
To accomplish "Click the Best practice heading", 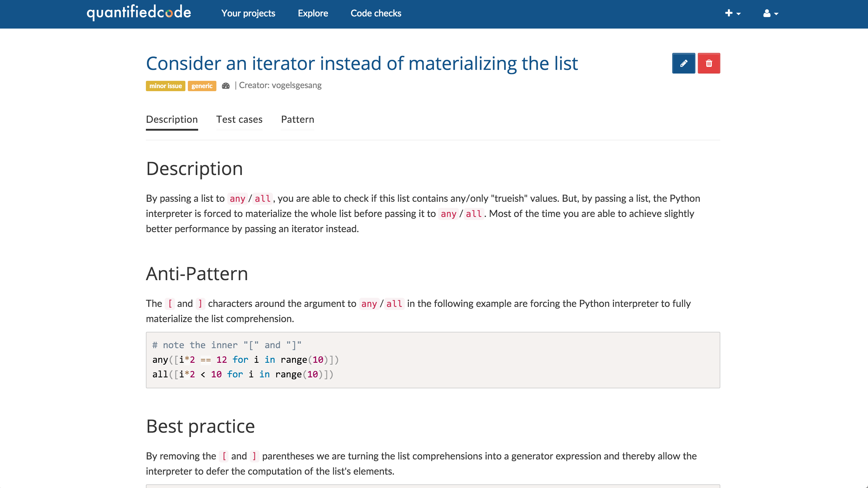I will tap(201, 426).
